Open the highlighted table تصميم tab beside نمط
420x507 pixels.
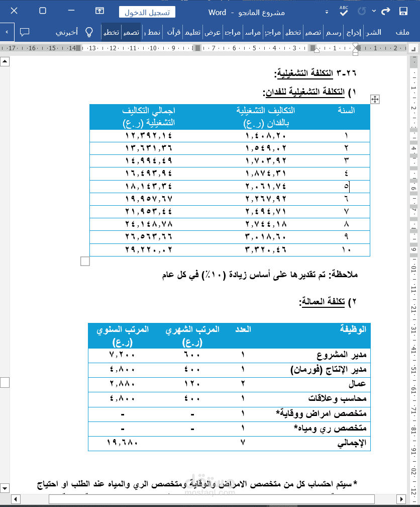(131, 32)
